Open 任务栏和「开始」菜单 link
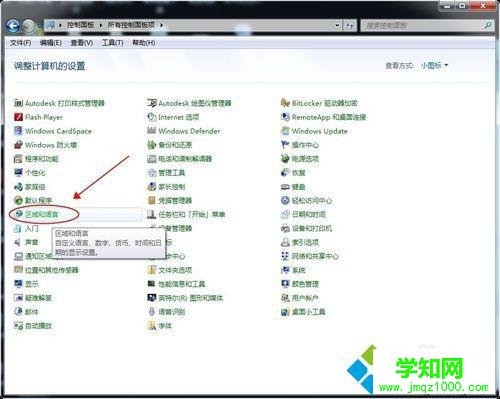Viewport: 500px width, 399px height. click(x=192, y=214)
